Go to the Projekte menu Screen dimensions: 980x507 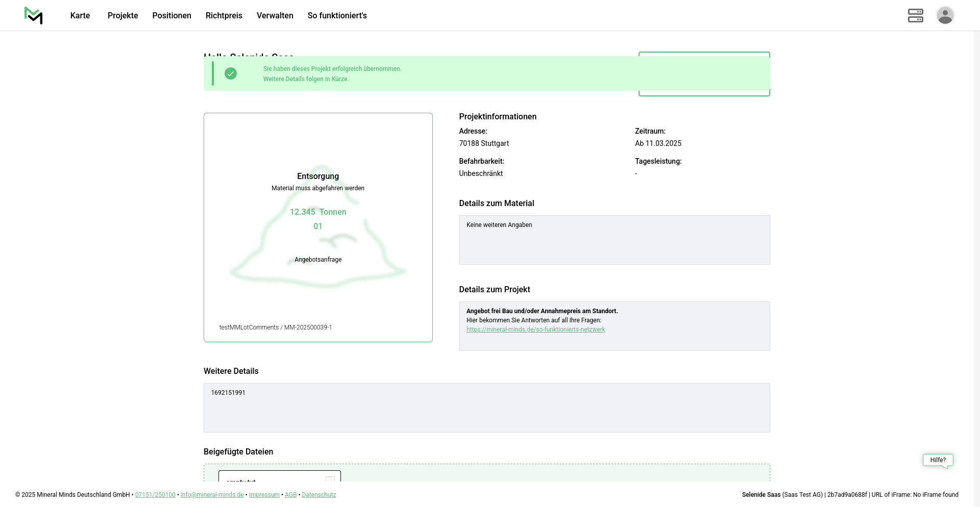click(122, 16)
